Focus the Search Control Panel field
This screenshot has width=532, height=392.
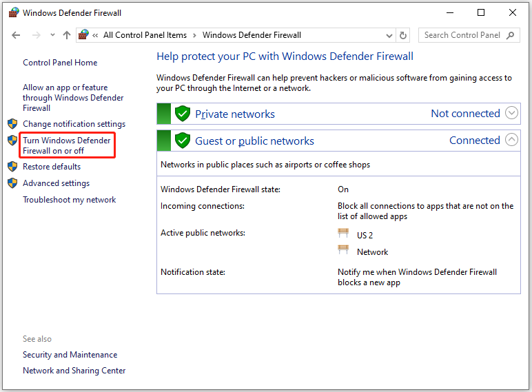click(462, 35)
